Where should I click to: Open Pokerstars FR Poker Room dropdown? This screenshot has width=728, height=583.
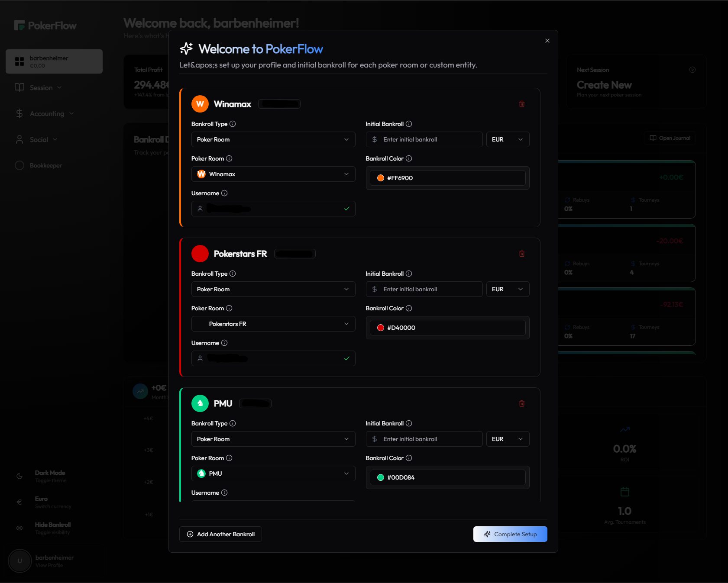click(x=273, y=324)
